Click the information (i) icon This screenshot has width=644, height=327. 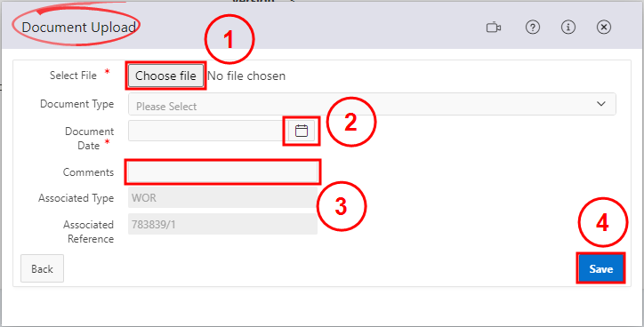click(568, 28)
